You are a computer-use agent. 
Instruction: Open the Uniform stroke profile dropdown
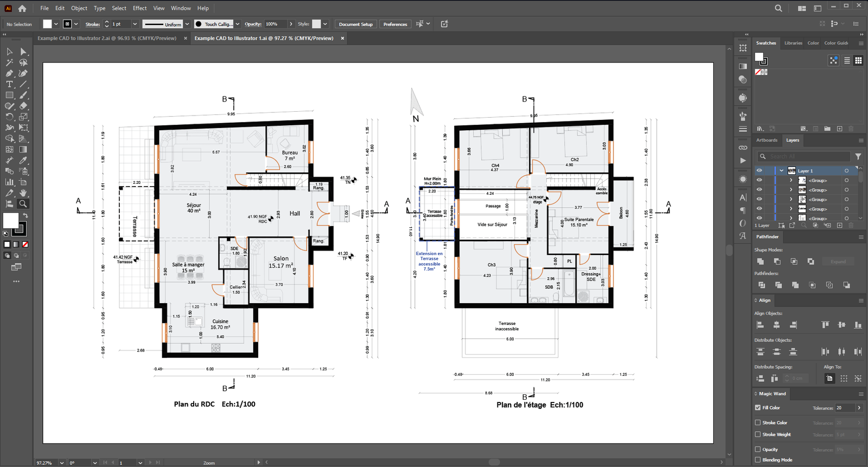coord(187,24)
